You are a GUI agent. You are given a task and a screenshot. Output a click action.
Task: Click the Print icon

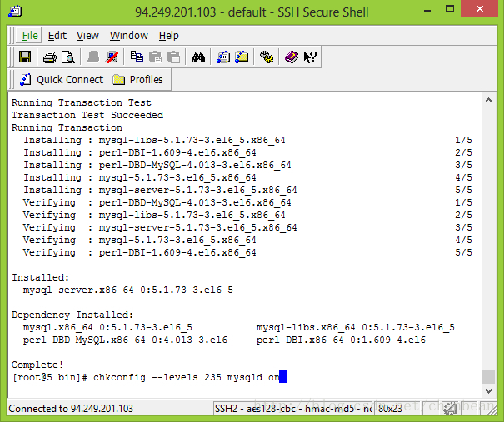[x=49, y=57]
